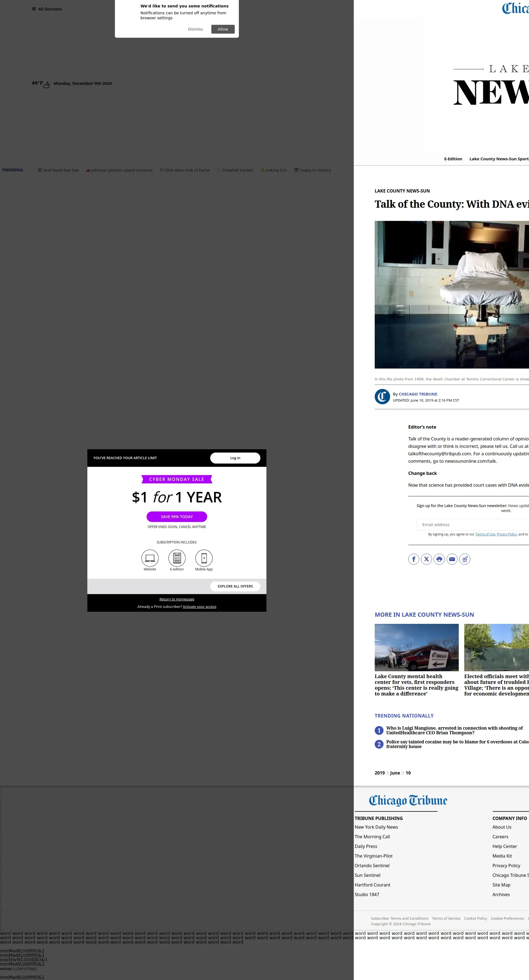Click the X (Twitter) share icon
This screenshot has height=980, width=529.
[426, 559]
